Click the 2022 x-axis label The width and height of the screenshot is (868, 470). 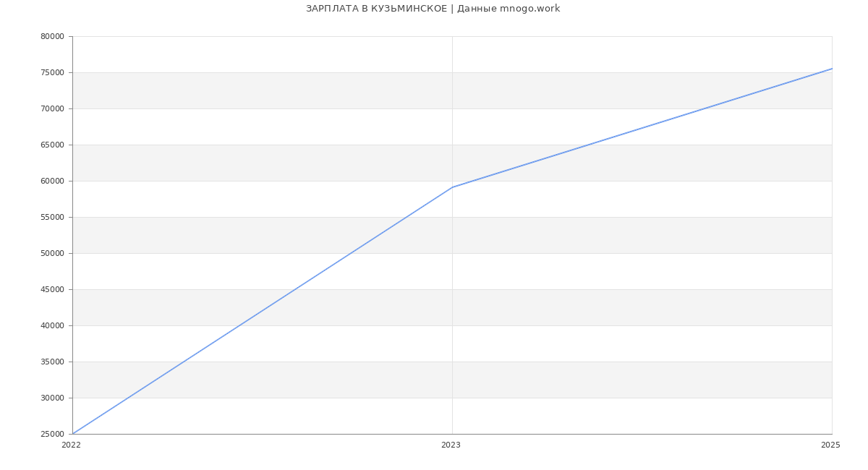click(71, 445)
